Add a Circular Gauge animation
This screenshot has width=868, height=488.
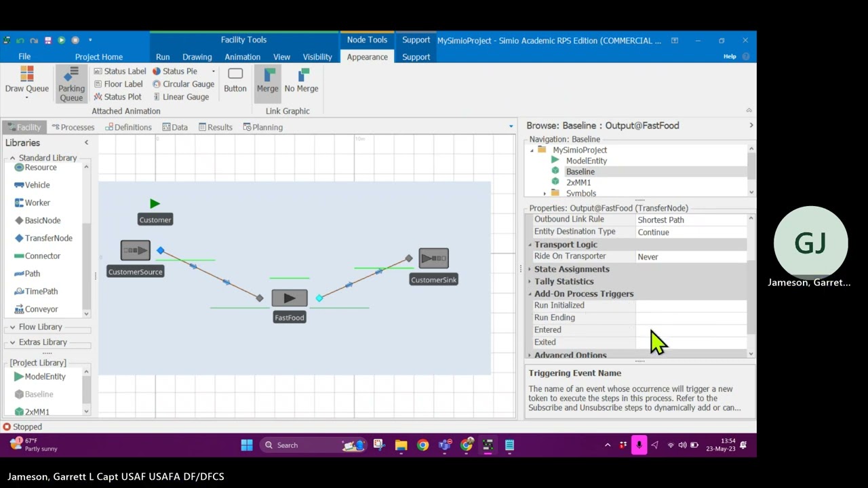(183, 84)
